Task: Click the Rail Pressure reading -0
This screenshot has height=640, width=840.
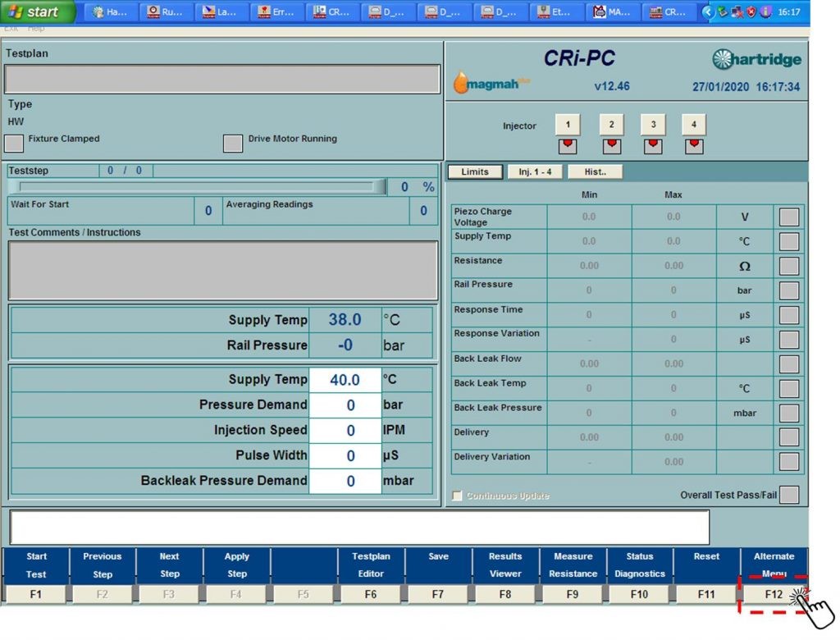Action: coord(345,345)
